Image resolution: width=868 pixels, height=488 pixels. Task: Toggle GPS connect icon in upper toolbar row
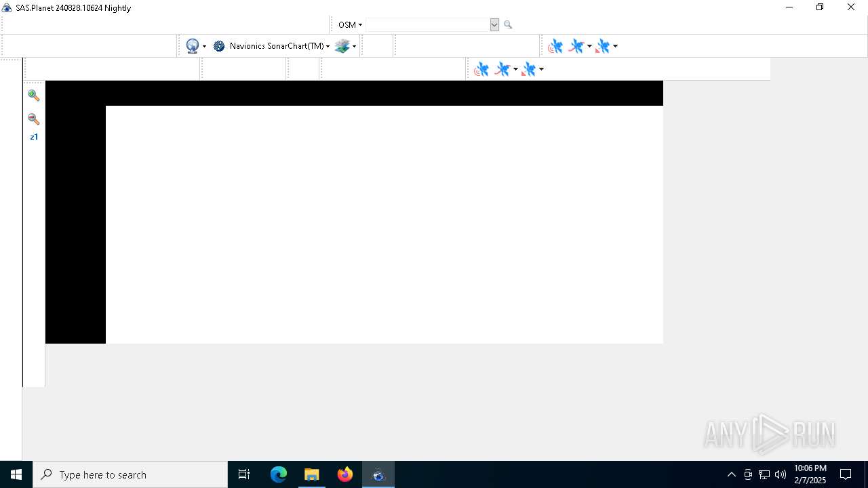[x=555, y=46]
